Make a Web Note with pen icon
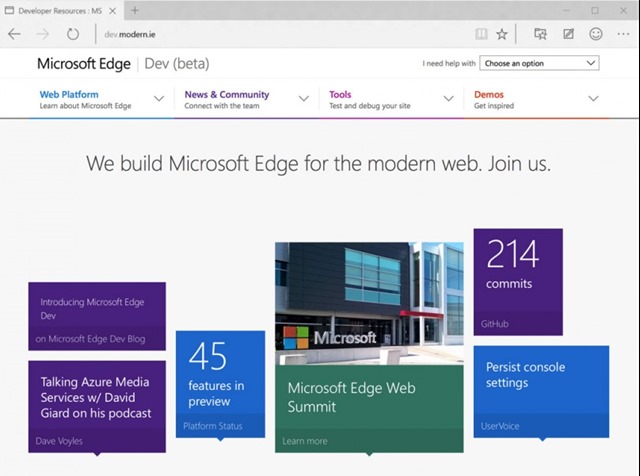The image size is (640, 476). pyautogui.click(x=569, y=34)
